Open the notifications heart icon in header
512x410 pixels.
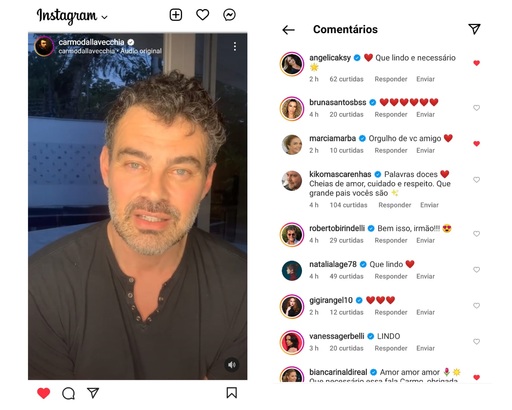[202, 15]
